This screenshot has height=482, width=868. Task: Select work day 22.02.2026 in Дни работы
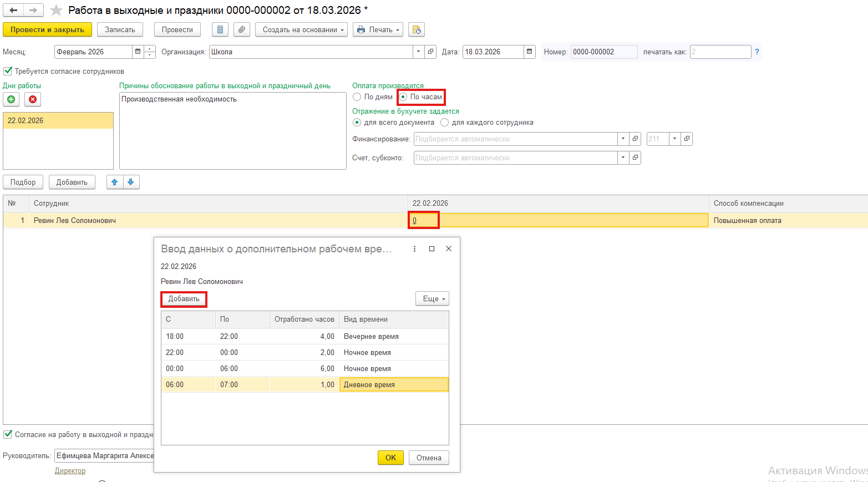point(58,120)
